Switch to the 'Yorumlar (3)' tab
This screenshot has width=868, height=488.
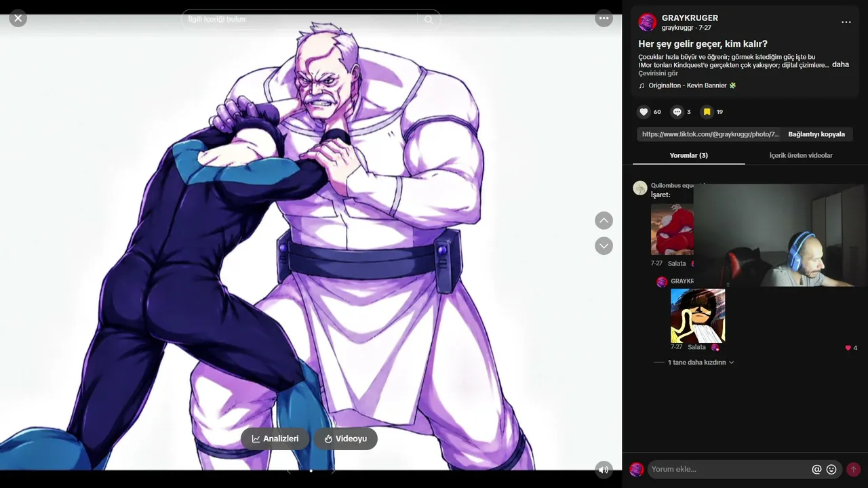[688, 155]
